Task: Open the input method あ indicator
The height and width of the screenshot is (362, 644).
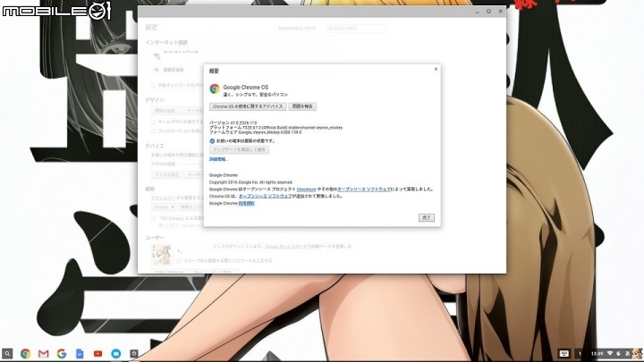Action: (x=627, y=353)
